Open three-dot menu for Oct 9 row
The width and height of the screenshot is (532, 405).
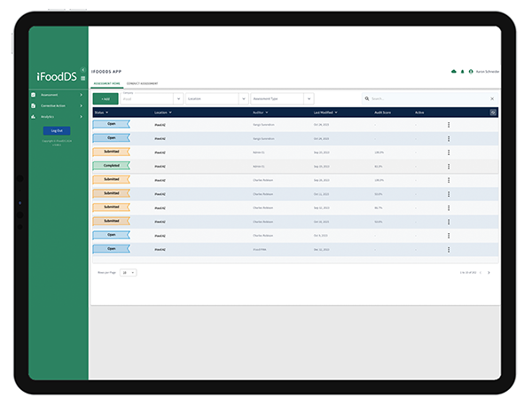point(449,236)
